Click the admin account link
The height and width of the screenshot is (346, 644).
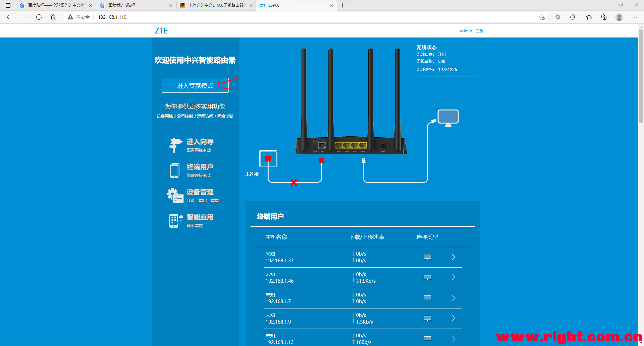466,31
